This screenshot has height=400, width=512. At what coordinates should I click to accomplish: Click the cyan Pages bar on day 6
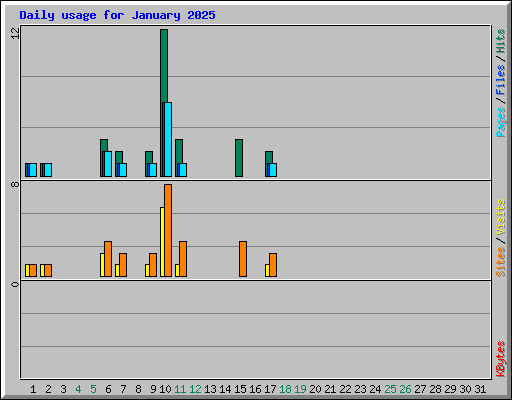(x=108, y=164)
